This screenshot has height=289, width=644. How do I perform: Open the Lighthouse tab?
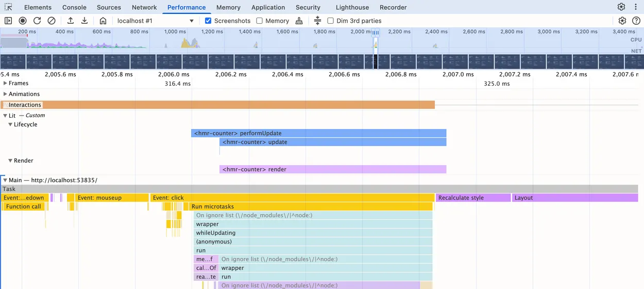tap(352, 7)
